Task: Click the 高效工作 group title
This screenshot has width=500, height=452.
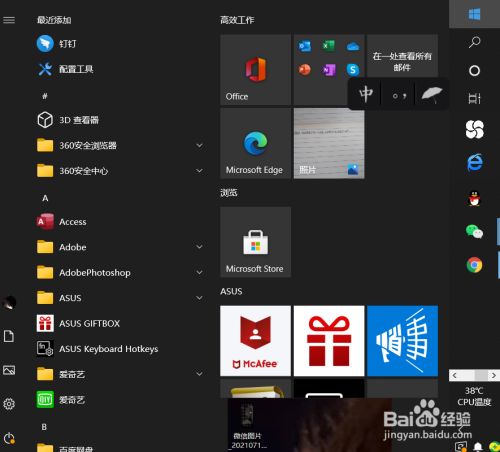Action: tap(237, 20)
